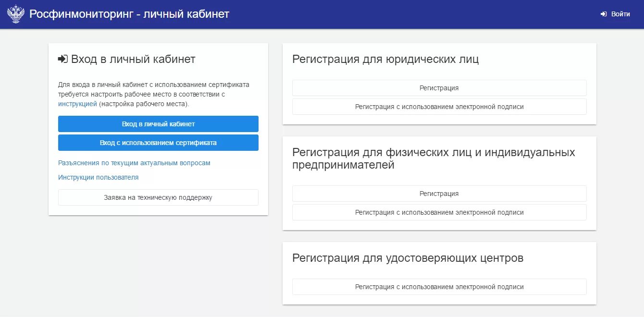
Task: Click heading «Регистрация для юридических лиц»
Action: point(385,60)
